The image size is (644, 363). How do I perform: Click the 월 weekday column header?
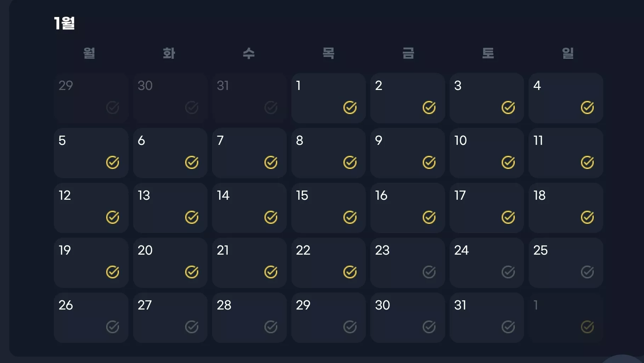tap(89, 53)
